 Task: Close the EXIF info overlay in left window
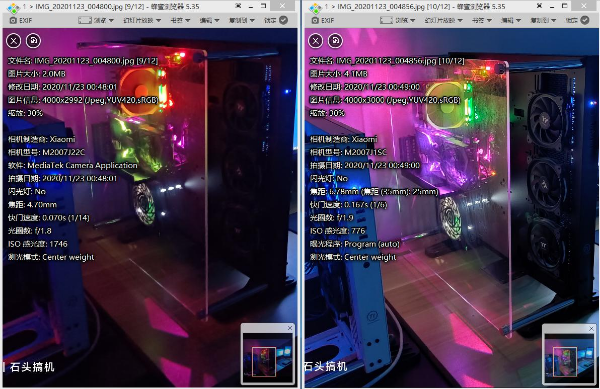coord(13,41)
